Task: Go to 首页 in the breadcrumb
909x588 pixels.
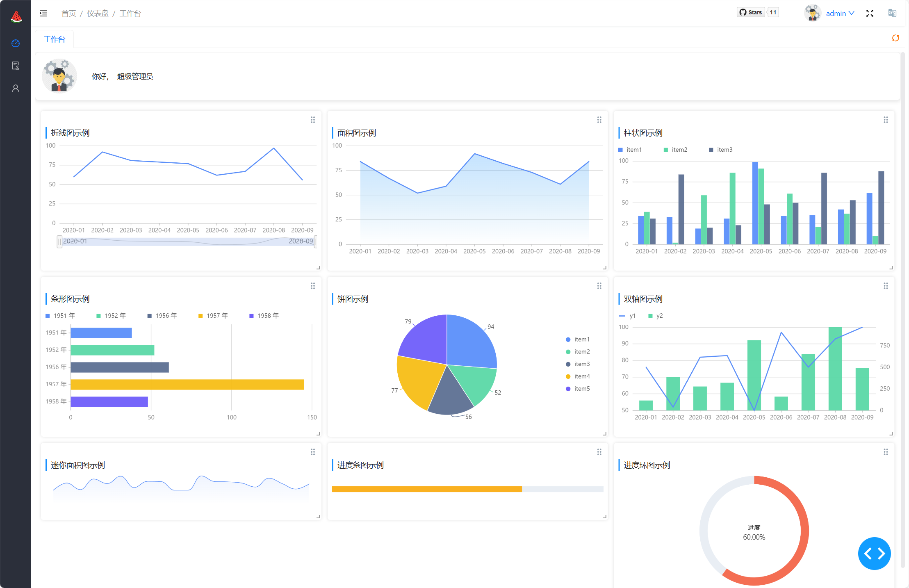Action: click(x=68, y=14)
